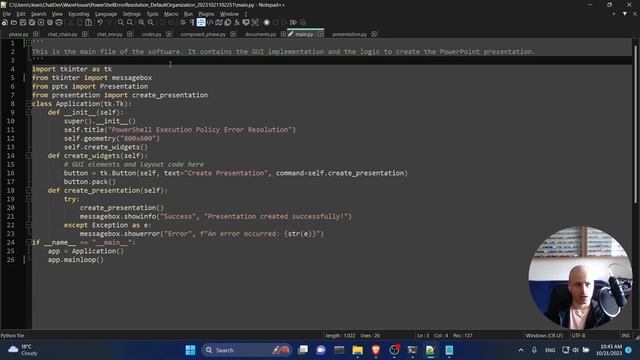Click the Find toolbar icon
The image size is (640, 360).
(x=120, y=22)
